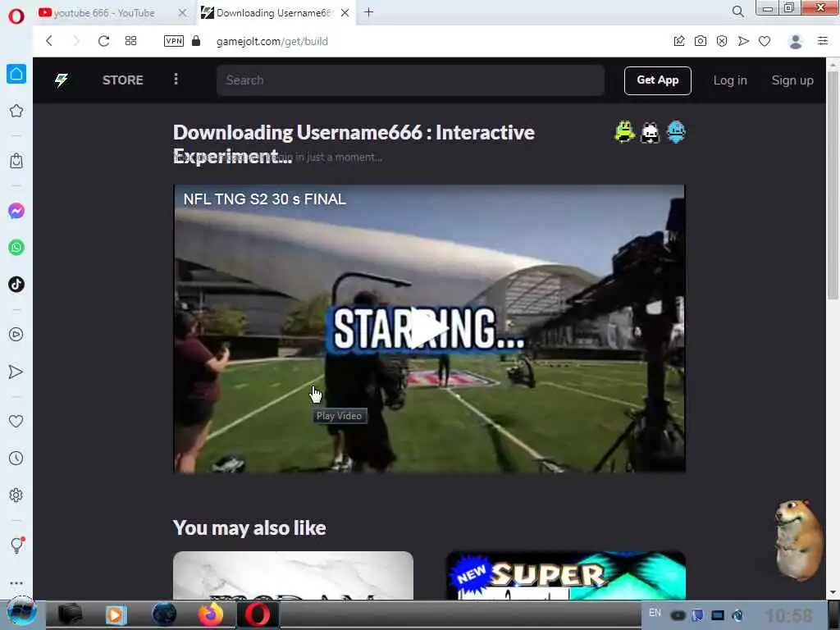
Task: View site security lock info
Action: coord(196,41)
